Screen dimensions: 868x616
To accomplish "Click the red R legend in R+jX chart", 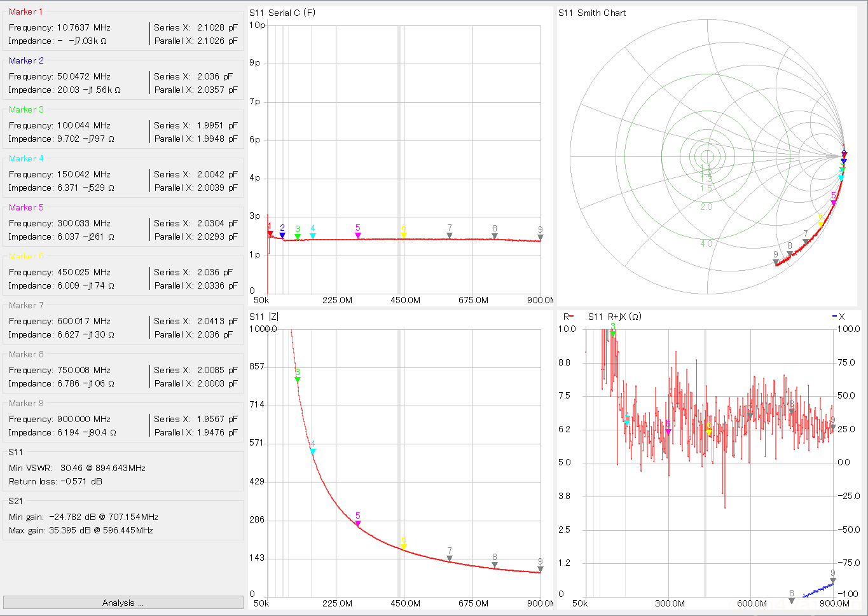I will click(568, 316).
